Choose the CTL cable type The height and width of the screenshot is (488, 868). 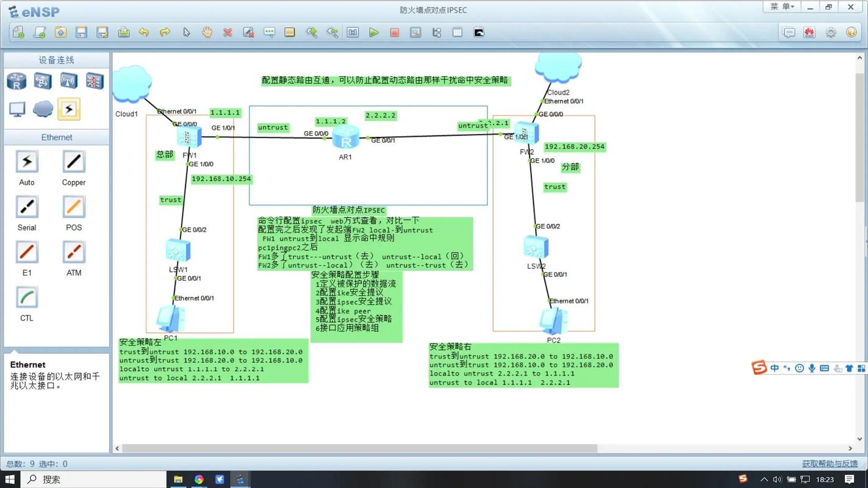(27, 297)
